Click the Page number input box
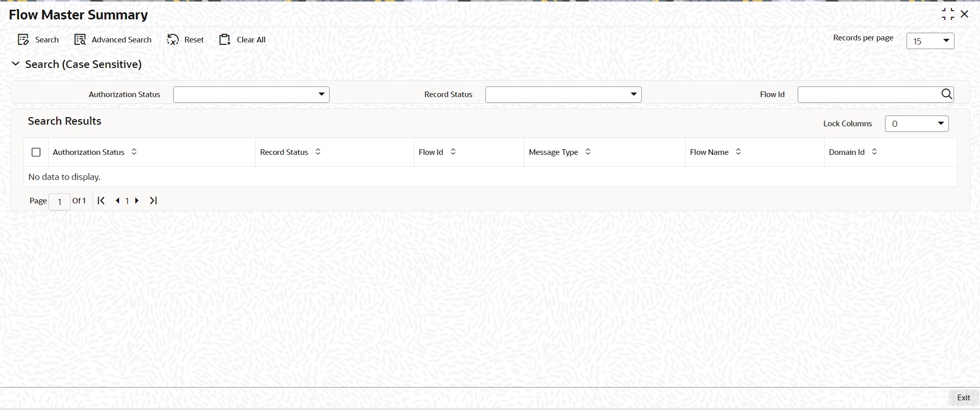Screen dimensions: 980x410 (60, 201)
